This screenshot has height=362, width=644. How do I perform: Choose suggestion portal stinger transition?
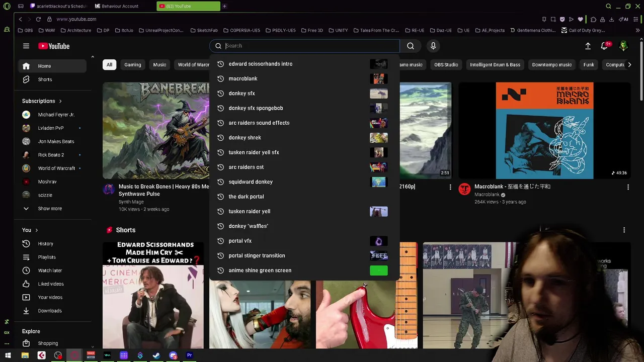click(x=304, y=255)
